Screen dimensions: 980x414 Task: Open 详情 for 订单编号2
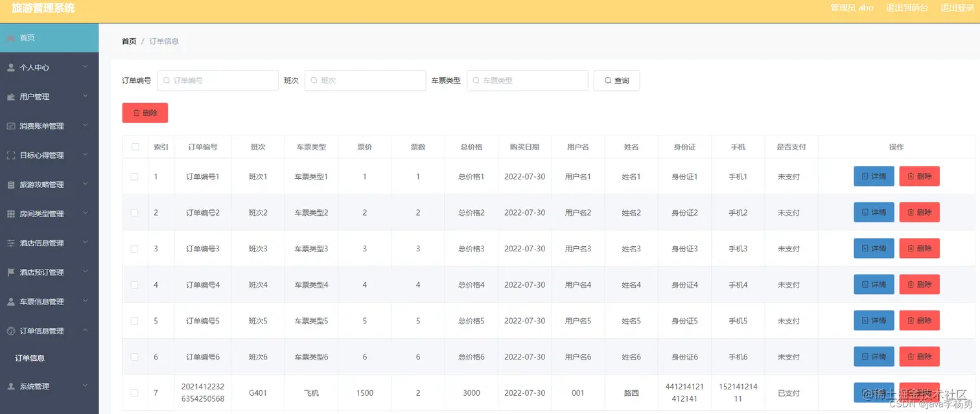click(874, 213)
